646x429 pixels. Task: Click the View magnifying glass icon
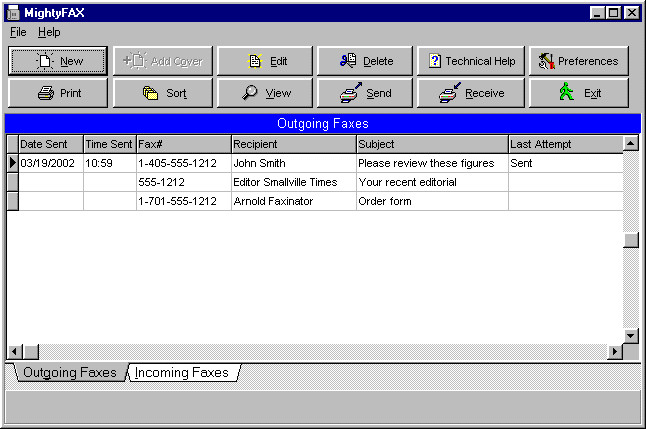pyautogui.click(x=250, y=93)
